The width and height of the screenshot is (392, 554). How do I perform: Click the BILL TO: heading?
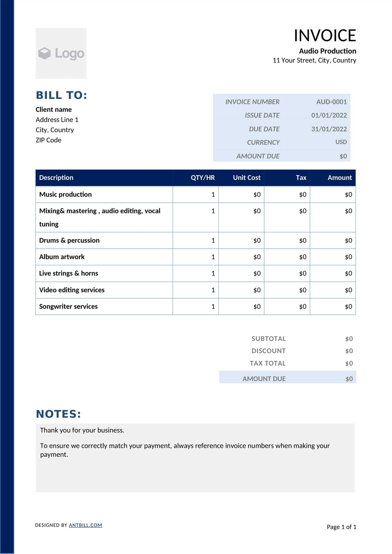[x=61, y=95]
